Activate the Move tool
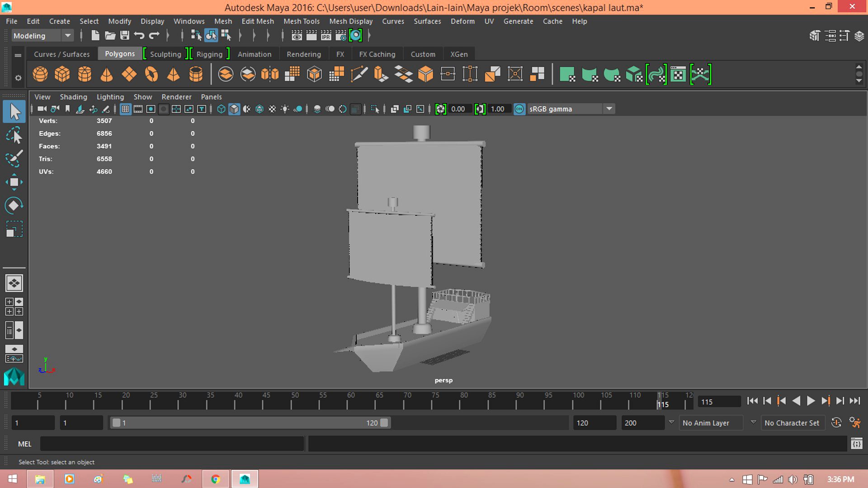The image size is (868, 488). pos(14,182)
